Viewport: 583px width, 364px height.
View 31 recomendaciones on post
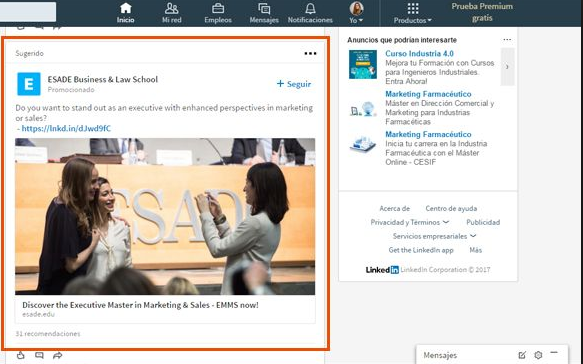[x=48, y=334]
